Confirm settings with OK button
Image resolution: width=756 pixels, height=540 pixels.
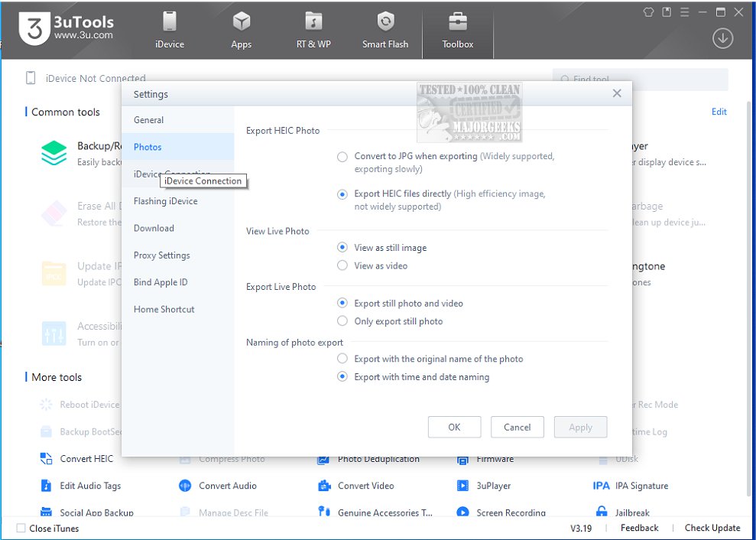coord(454,427)
